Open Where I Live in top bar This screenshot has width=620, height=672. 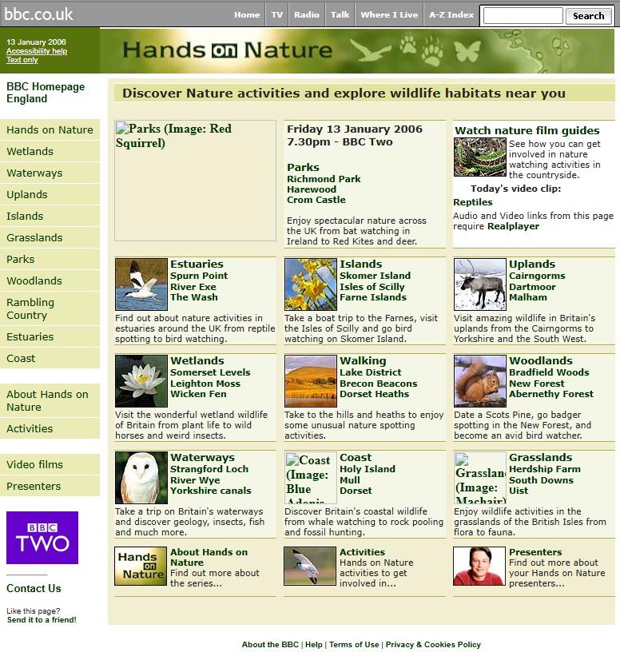pos(389,14)
